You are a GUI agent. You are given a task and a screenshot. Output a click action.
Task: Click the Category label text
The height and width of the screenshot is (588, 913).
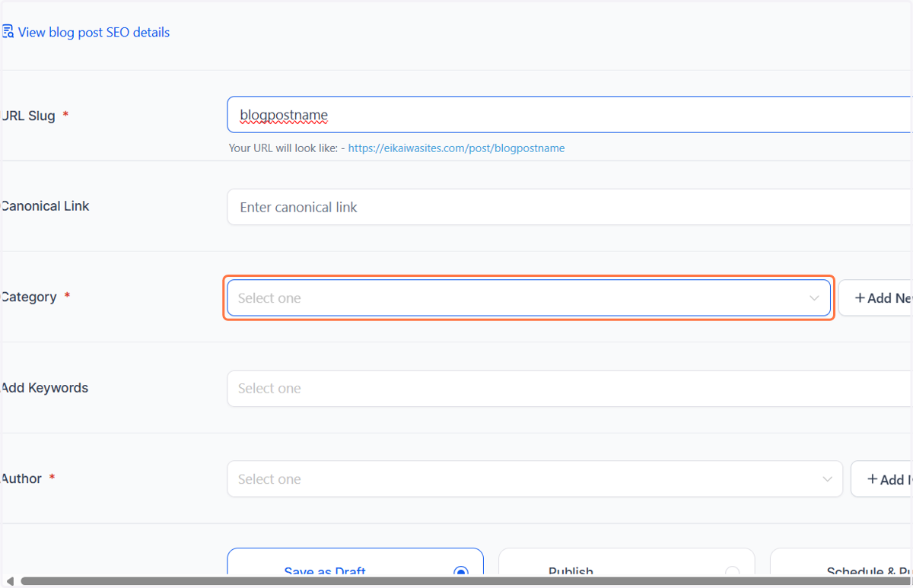pos(29,297)
